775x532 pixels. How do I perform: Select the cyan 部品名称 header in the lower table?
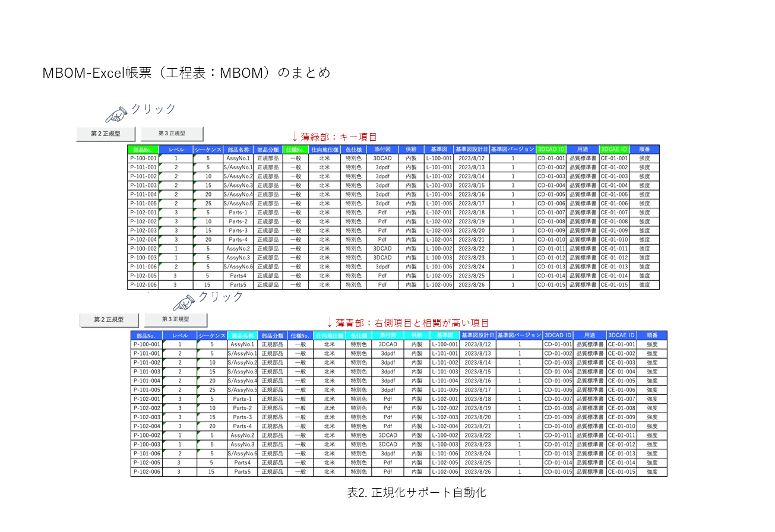pyautogui.click(x=242, y=335)
